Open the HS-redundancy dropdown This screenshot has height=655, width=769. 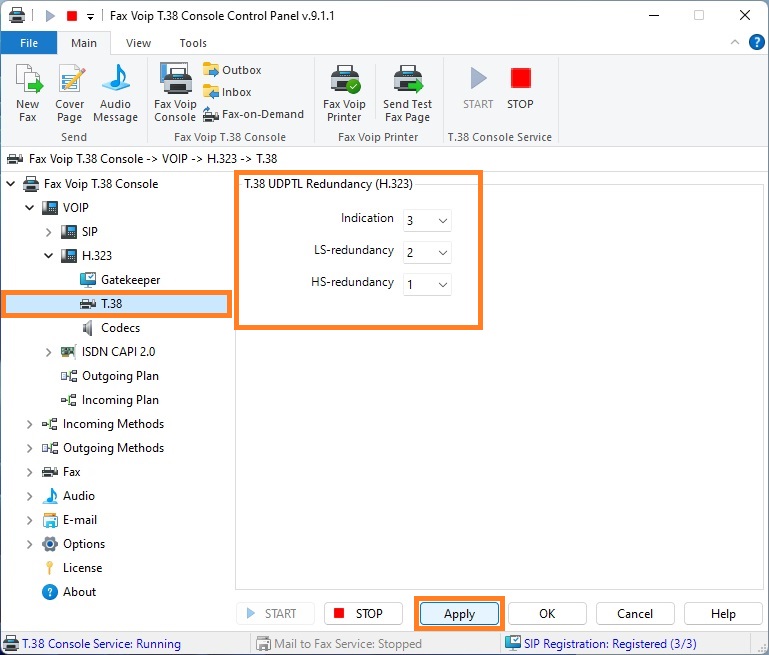click(427, 284)
